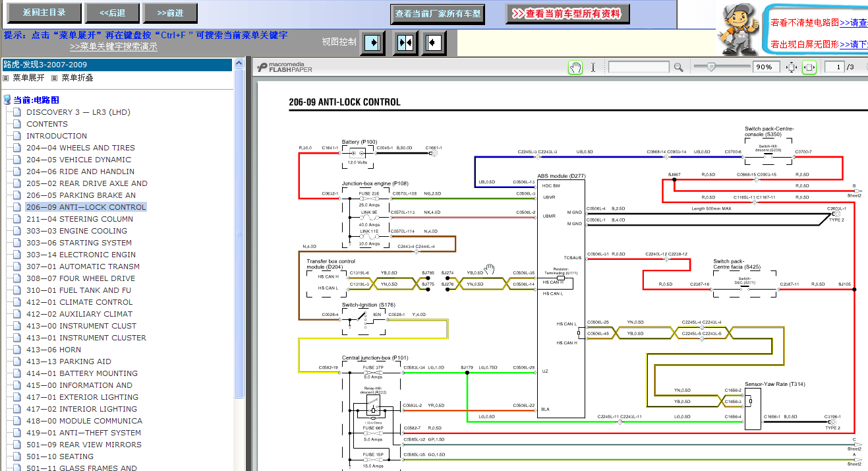Click page icon beside 211—04 STEERING COLUMN
Screen dimensions: 868x471
[x=17, y=219]
